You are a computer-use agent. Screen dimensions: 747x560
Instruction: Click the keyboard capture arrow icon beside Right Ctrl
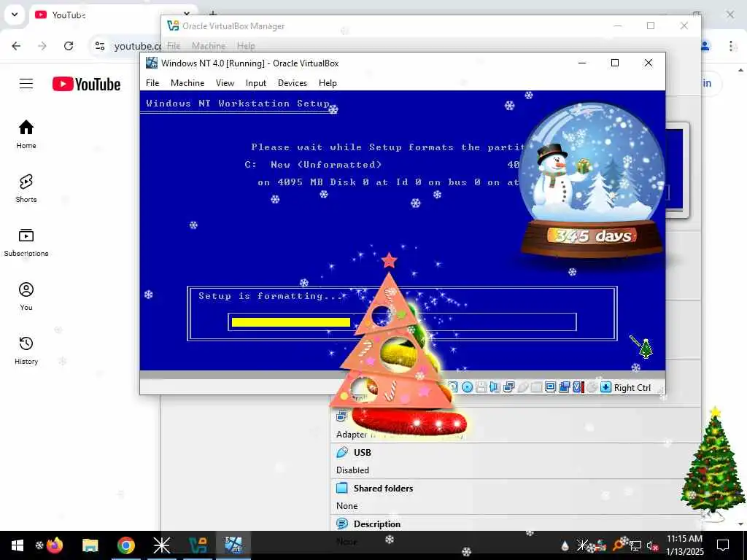[x=605, y=388]
